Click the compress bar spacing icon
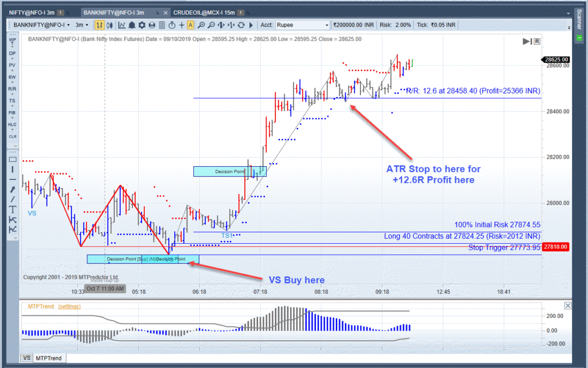This screenshot has height=368, width=588. click(231, 25)
